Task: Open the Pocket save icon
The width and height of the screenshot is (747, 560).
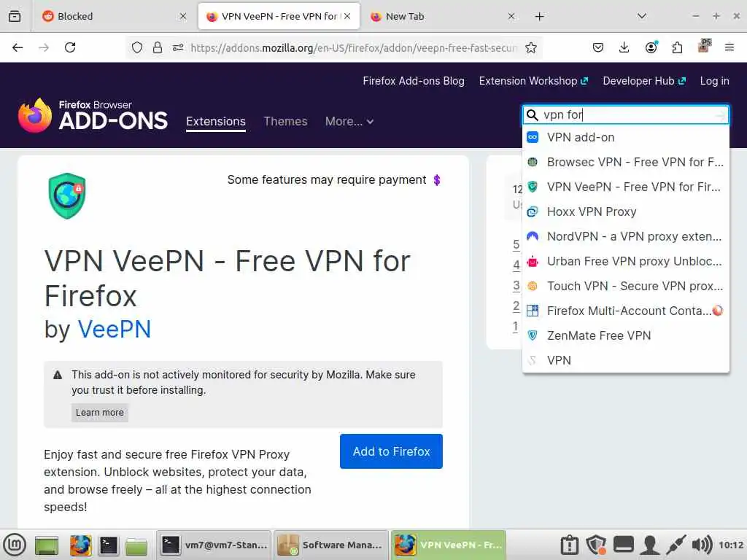Action: [598, 47]
